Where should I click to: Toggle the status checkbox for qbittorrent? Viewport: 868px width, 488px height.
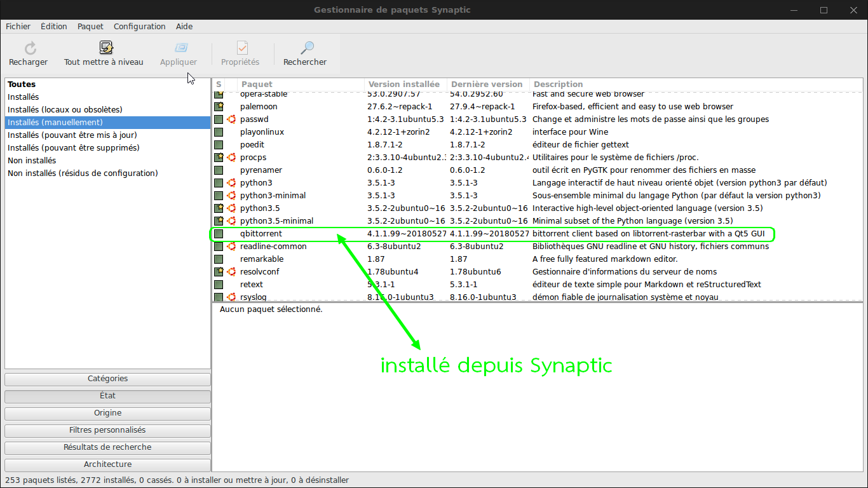[x=219, y=234]
